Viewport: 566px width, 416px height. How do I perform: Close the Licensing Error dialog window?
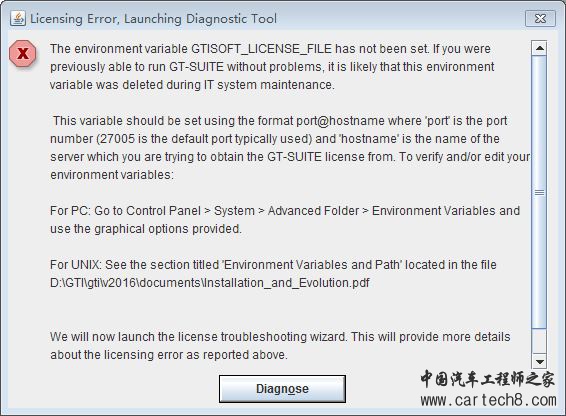point(540,18)
